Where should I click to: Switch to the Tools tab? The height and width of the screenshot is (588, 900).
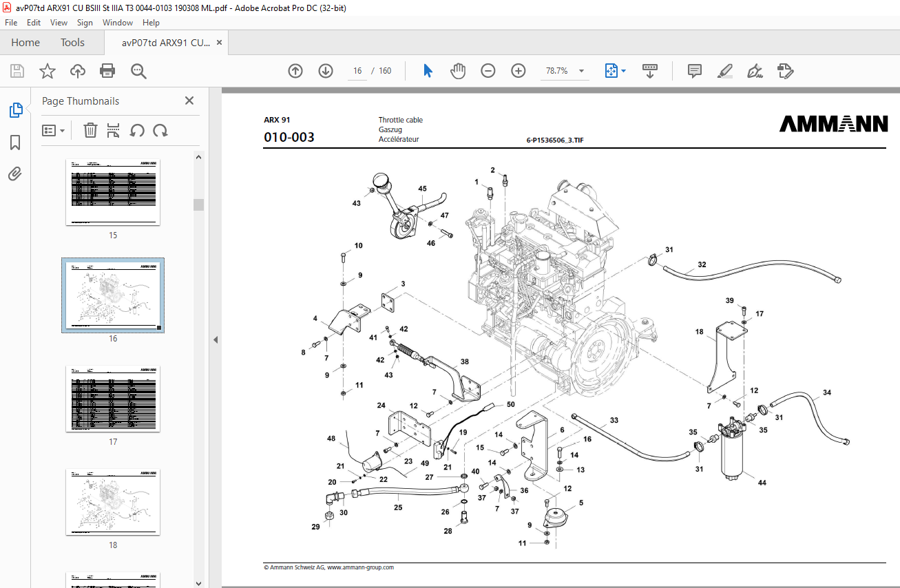click(72, 42)
